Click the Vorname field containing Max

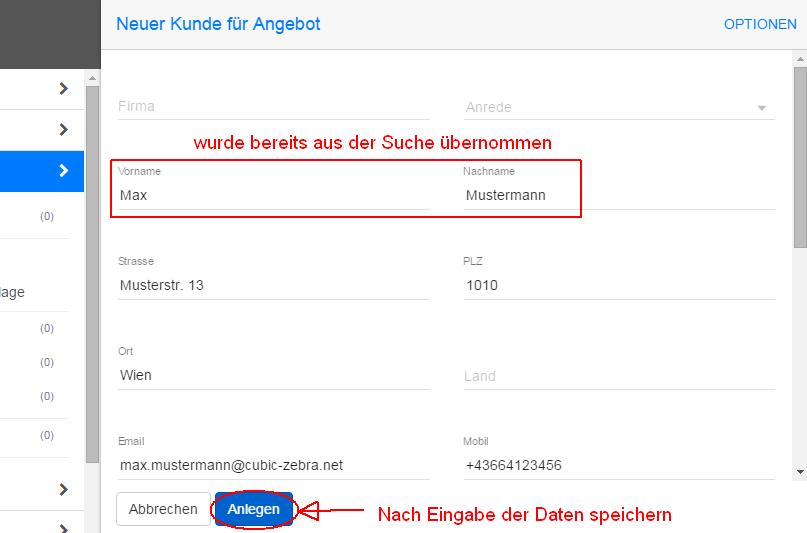click(x=273, y=195)
